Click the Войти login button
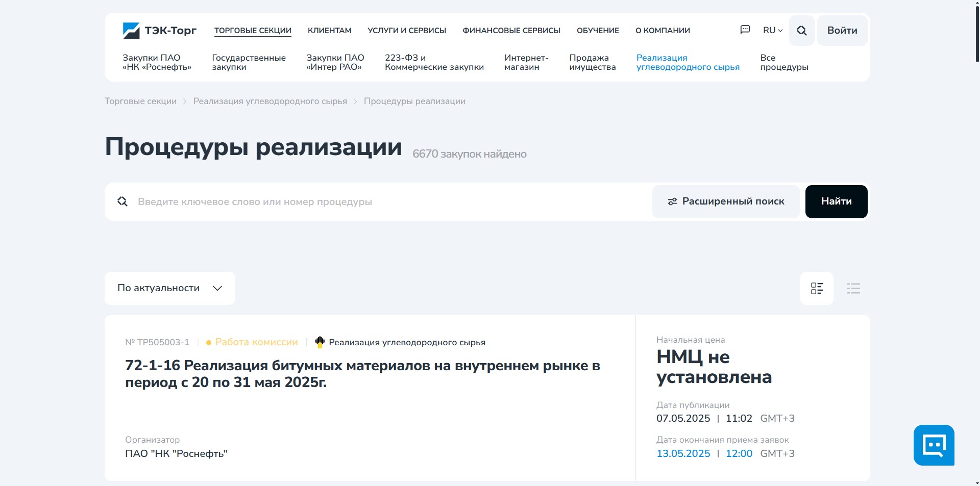This screenshot has height=486, width=980. [x=842, y=31]
